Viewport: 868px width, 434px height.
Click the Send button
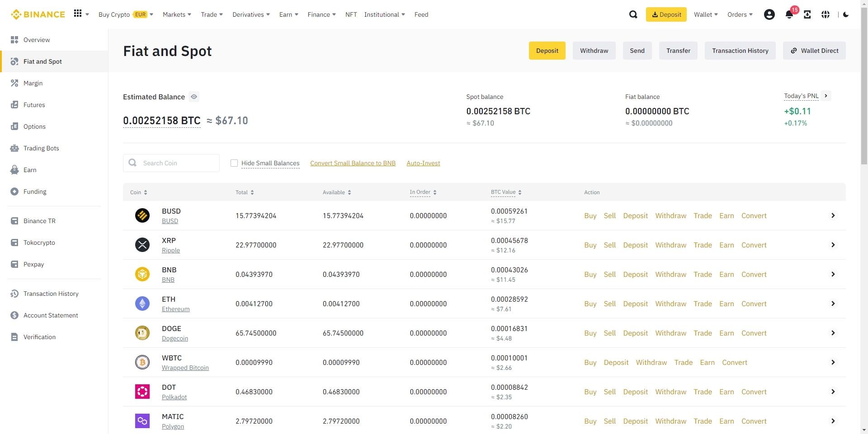637,51
